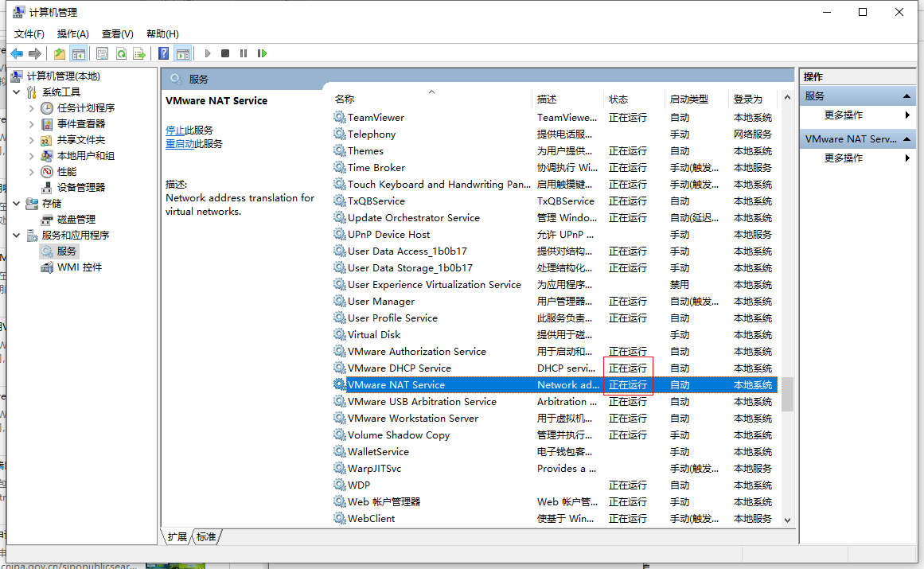
Task: Select 服务 node in the left tree
Action: [66, 251]
